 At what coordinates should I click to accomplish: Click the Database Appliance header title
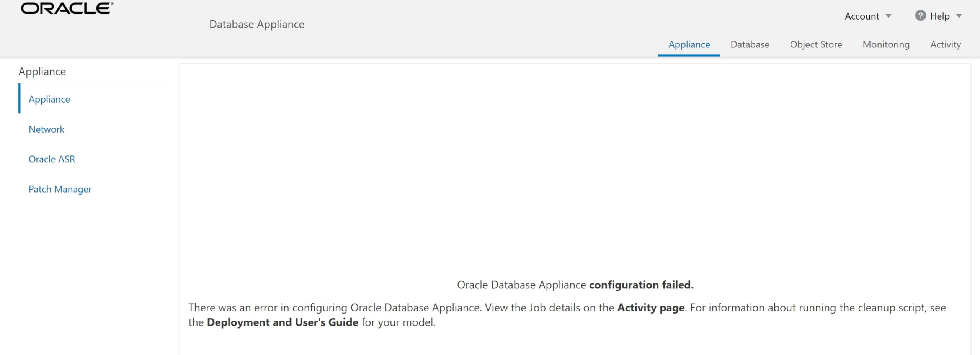coord(256,24)
